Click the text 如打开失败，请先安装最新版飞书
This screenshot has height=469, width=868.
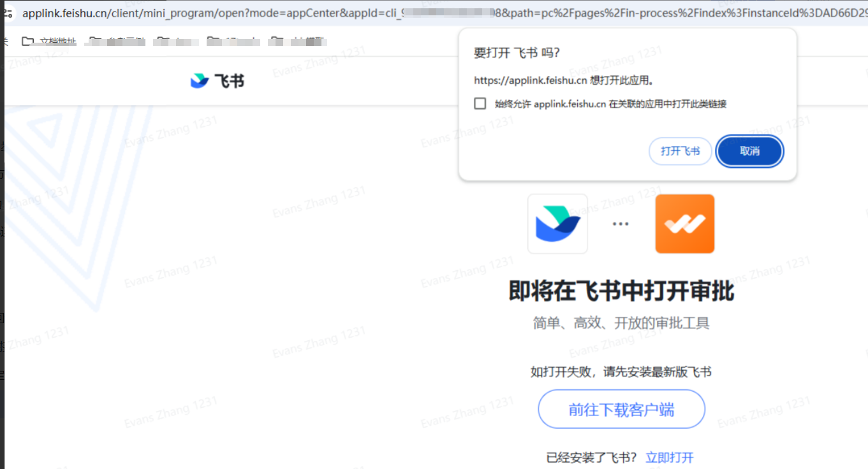coord(621,372)
